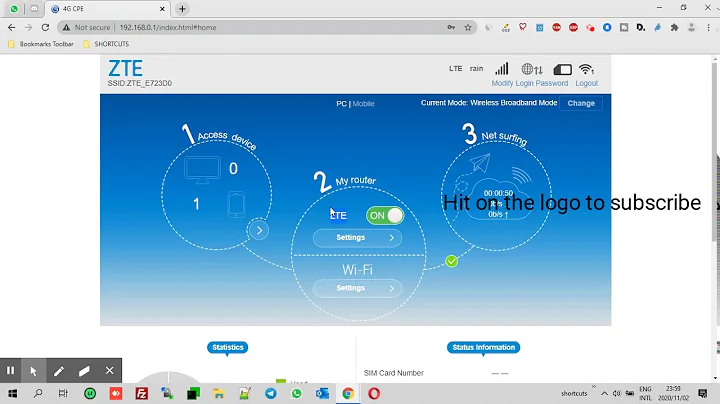Select the recorder eraser tool
The image size is (720, 404).
pos(84,370)
